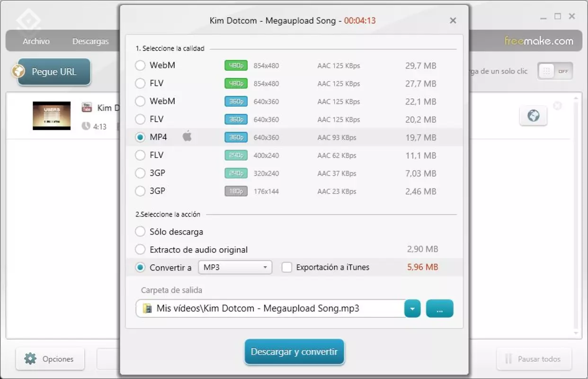Click the heading 2.Seleccione la acción
Viewport: 588px width, 379px height.
[168, 214]
